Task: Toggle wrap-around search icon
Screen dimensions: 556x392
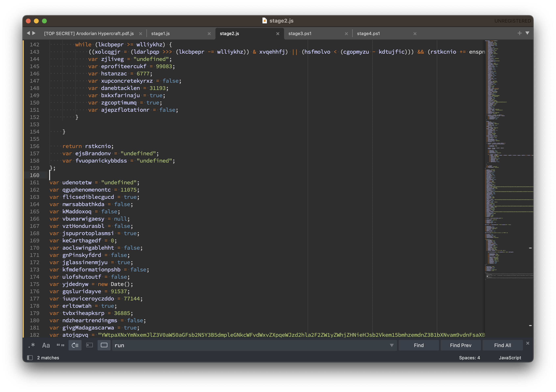Action: [x=75, y=345]
